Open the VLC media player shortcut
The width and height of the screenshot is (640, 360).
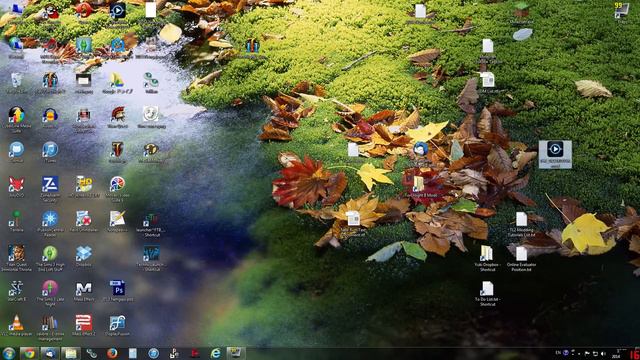pos(16,323)
